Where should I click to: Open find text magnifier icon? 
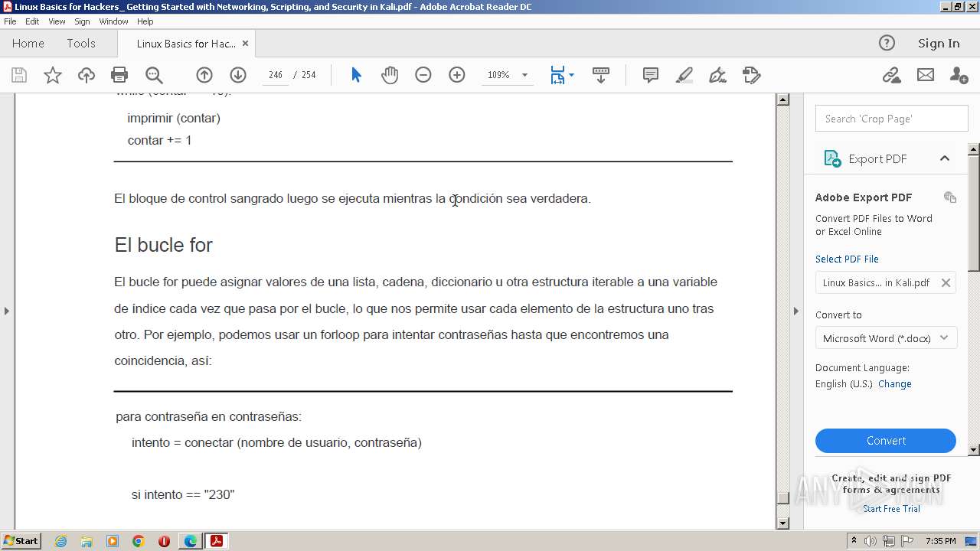(x=154, y=75)
